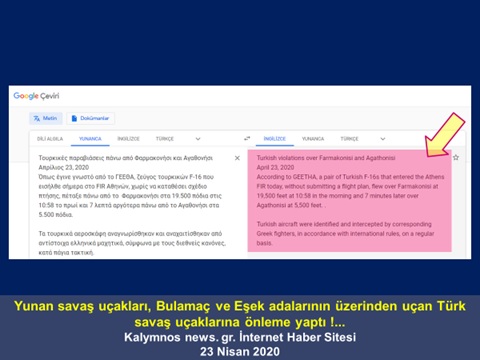Select TÜRKÇE as target language
This screenshot has height=360, width=480.
click(x=349, y=139)
